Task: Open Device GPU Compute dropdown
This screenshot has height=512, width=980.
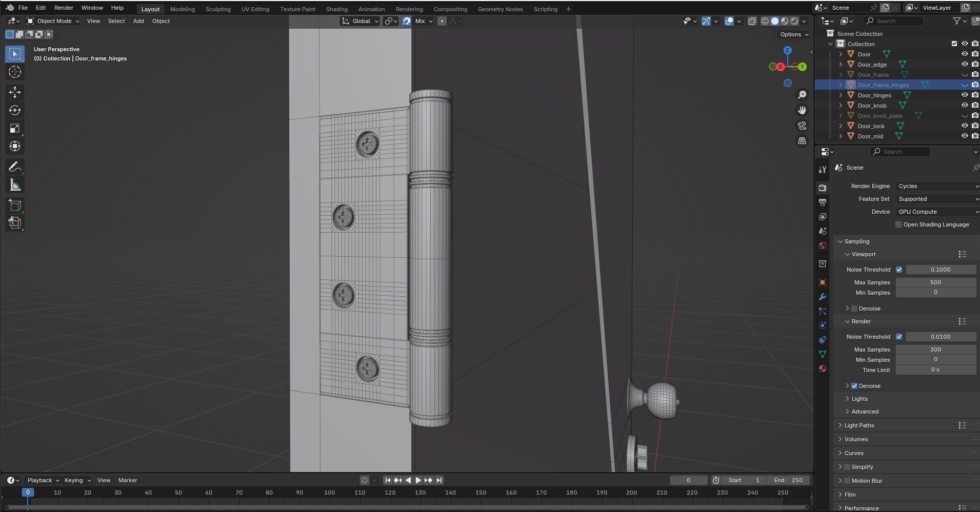Action: pos(937,212)
